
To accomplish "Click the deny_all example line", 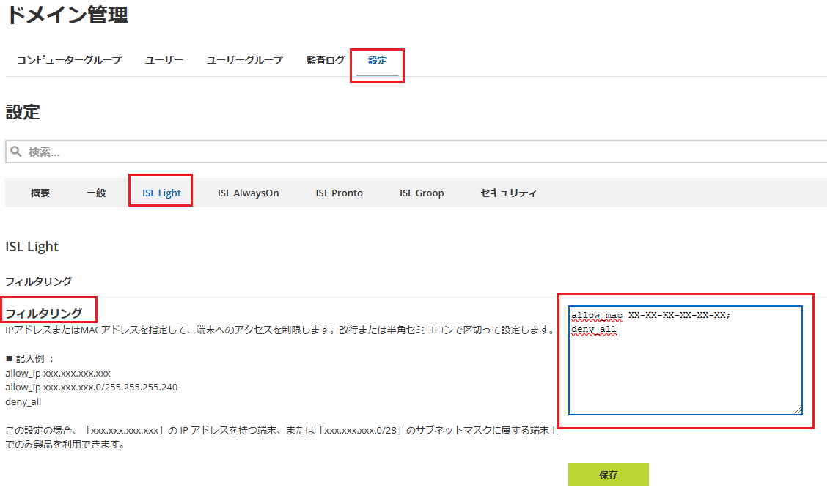I will pos(23,402).
